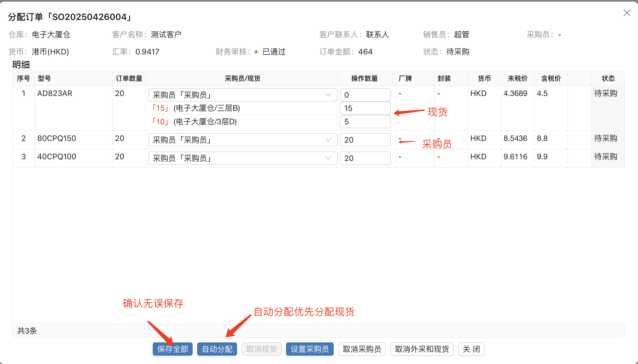Edit stock quantity field showing 5
This screenshot has width=638, height=364.
coord(365,122)
